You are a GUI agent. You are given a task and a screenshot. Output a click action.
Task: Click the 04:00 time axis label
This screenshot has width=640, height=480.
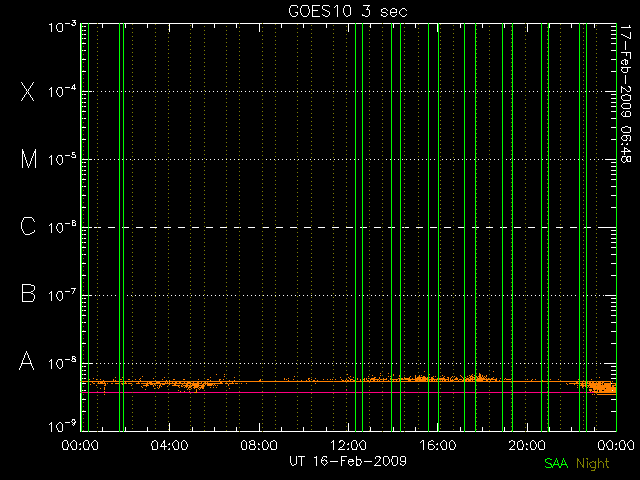click(x=169, y=445)
